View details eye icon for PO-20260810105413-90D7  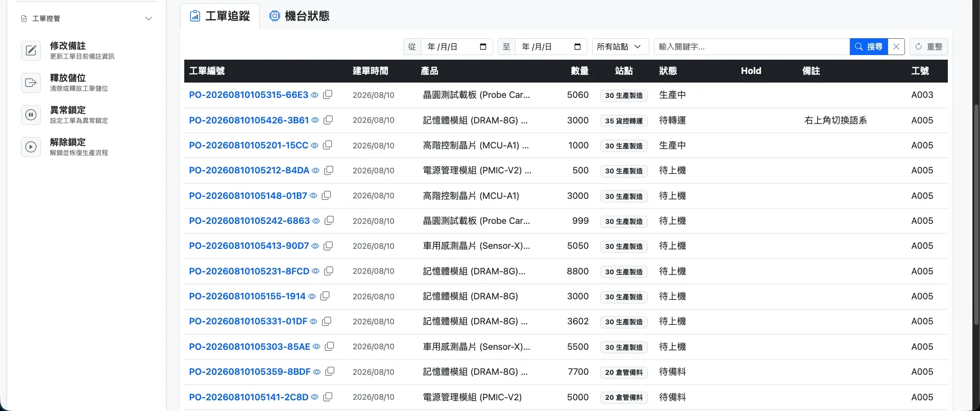(315, 246)
